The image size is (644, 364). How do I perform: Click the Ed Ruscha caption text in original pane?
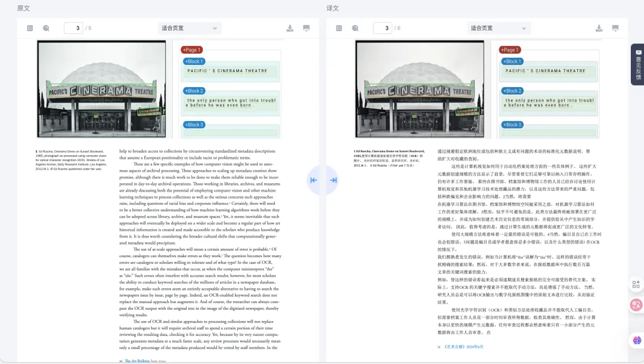(x=71, y=161)
